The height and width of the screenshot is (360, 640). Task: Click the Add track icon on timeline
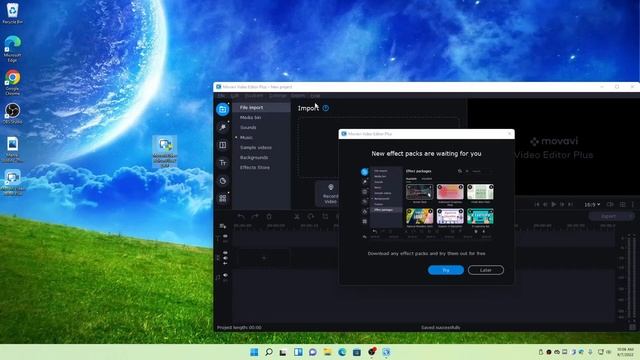tap(222, 226)
